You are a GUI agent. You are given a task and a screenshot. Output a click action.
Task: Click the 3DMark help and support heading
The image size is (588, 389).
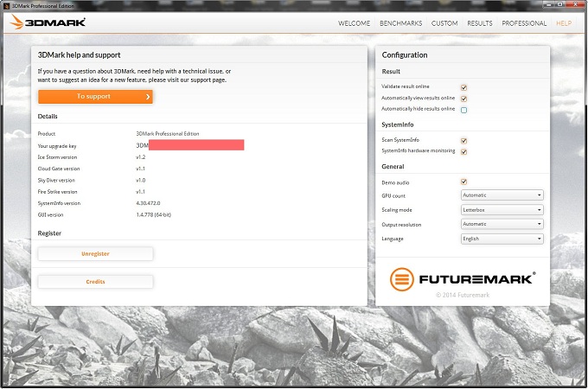coord(80,54)
